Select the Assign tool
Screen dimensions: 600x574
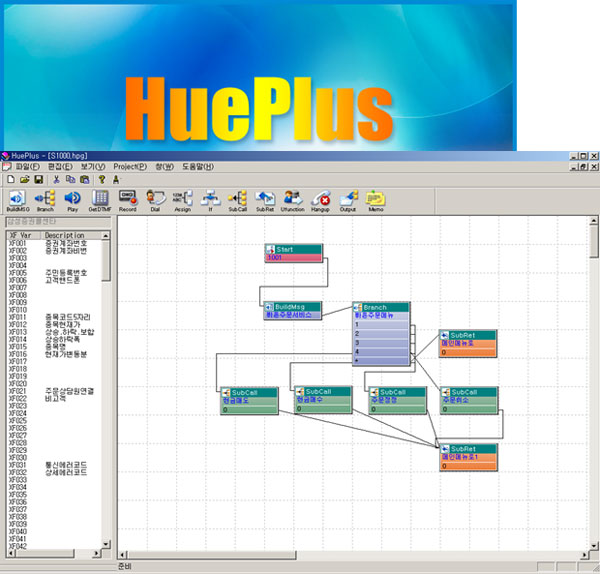tap(183, 201)
